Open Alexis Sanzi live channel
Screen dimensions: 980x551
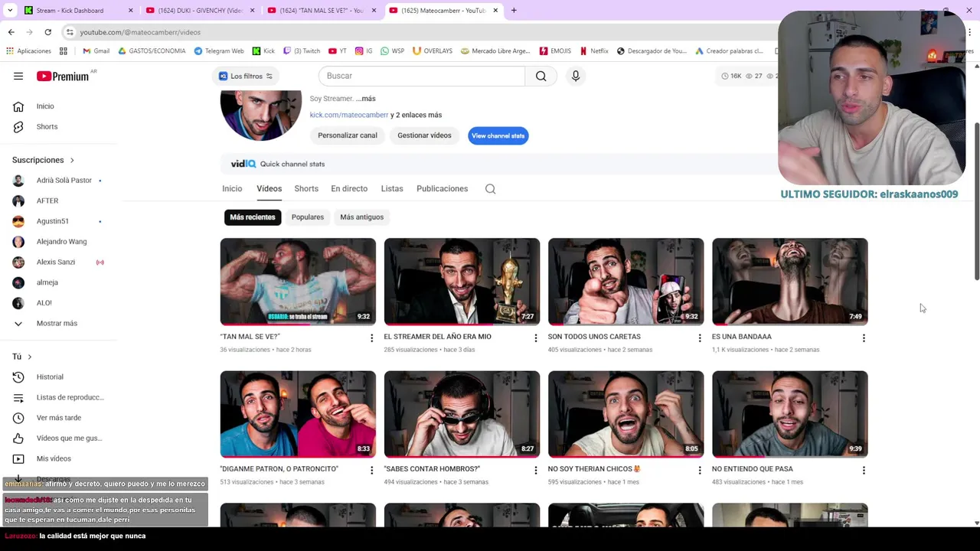(x=56, y=262)
